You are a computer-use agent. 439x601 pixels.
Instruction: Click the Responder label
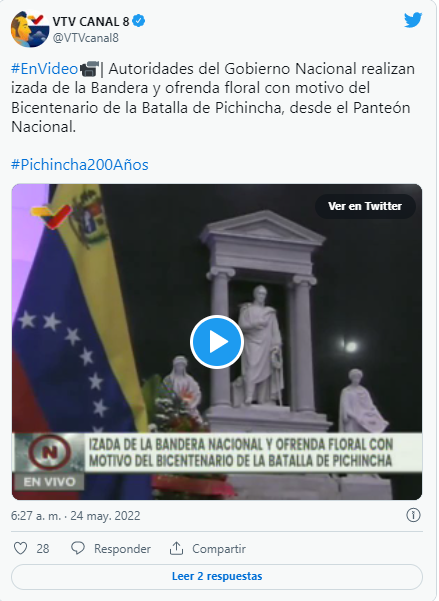coord(122,549)
